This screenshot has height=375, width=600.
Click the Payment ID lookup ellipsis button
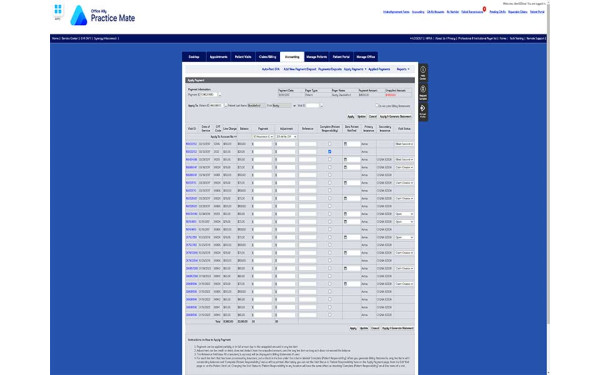(220, 95)
